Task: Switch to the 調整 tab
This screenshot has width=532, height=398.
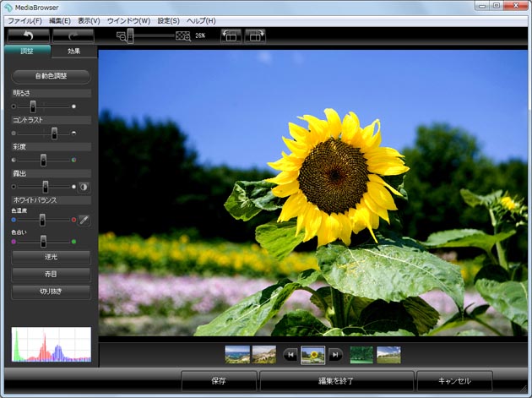Action: (x=27, y=52)
